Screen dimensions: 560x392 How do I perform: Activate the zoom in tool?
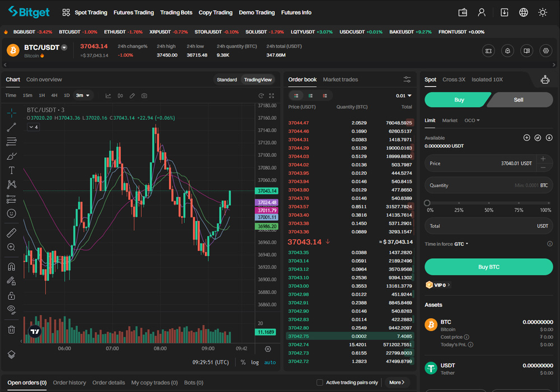[11, 247]
